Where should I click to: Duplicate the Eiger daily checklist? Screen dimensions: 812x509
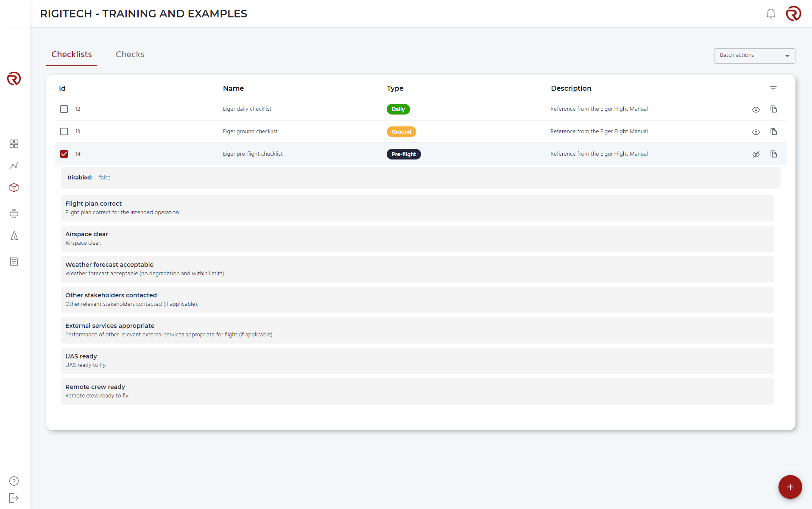(x=774, y=109)
